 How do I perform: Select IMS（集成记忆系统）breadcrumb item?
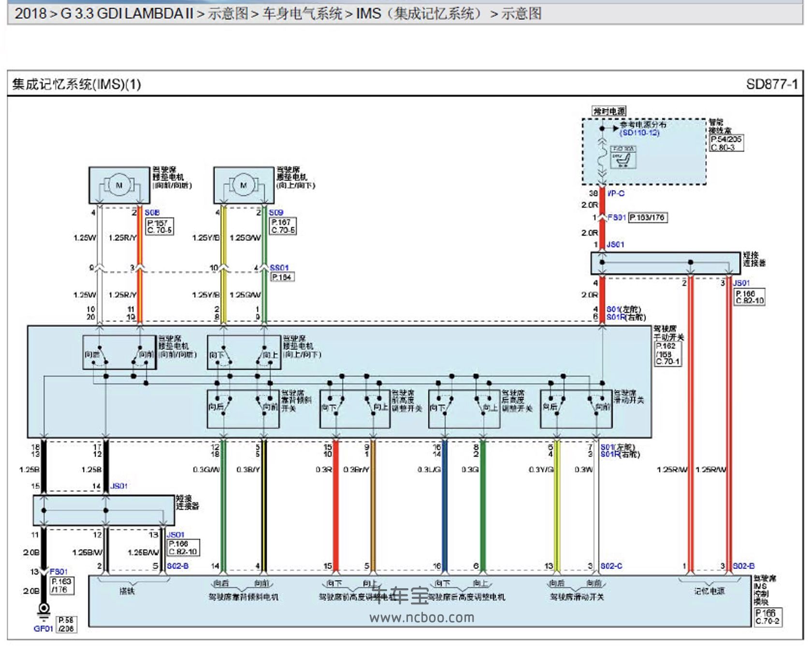[x=419, y=14]
